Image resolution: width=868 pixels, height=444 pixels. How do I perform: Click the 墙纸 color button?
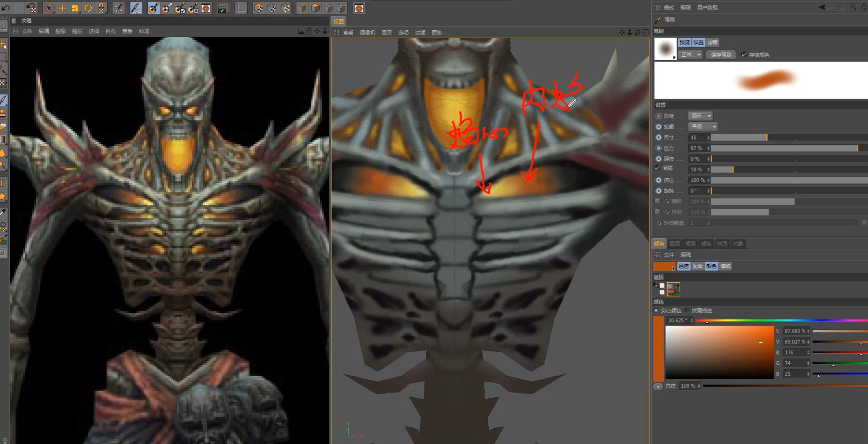pos(725,266)
